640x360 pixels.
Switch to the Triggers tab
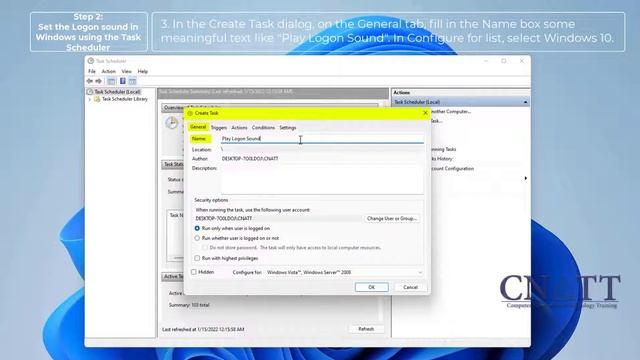pos(219,128)
